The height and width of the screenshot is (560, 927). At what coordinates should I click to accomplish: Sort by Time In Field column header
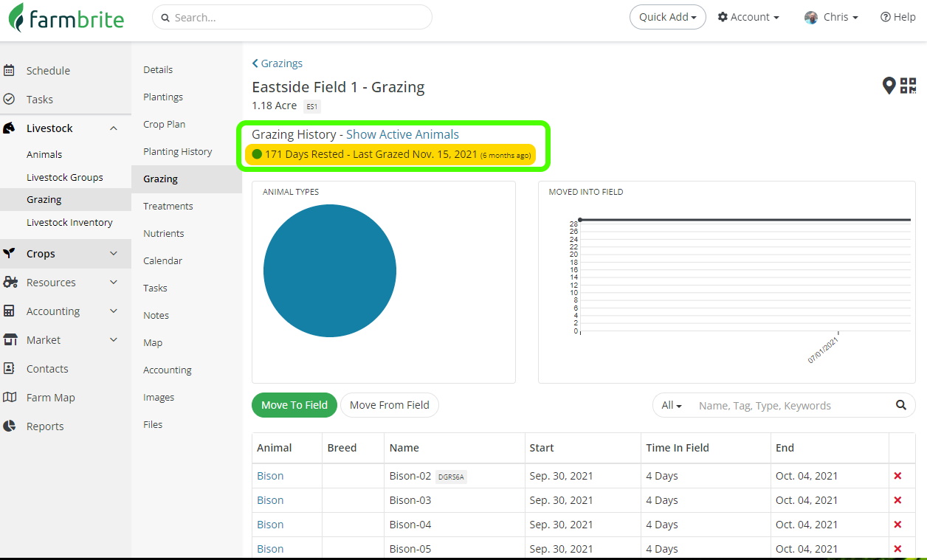(678, 448)
